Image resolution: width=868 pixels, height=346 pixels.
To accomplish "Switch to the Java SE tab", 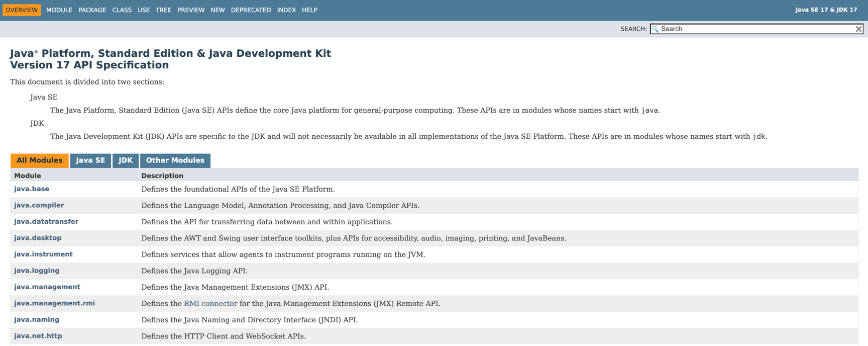I will [90, 160].
